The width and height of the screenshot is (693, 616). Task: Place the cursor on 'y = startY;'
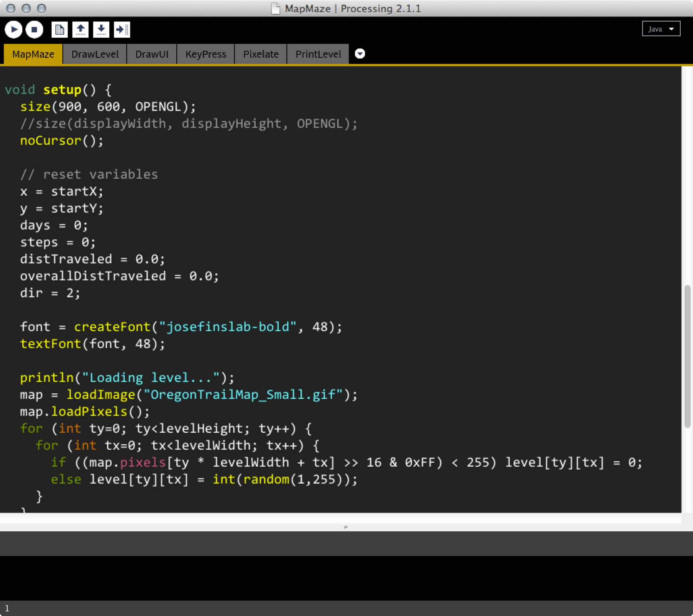coord(62,208)
